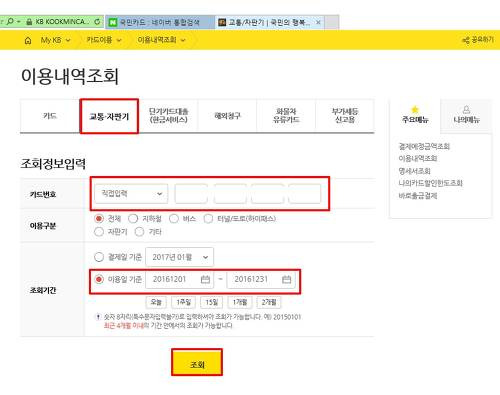Screen dimensions: 500x395
Task: Expand the 카드이용 menu
Action: pyautogui.click(x=104, y=40)
